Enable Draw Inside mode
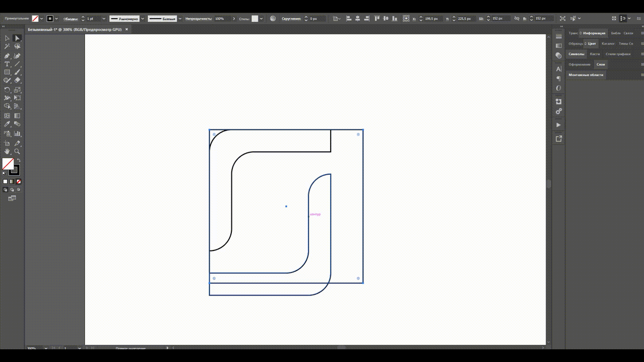Viewport: 644px width, 362px height. [x=18, y=189]
